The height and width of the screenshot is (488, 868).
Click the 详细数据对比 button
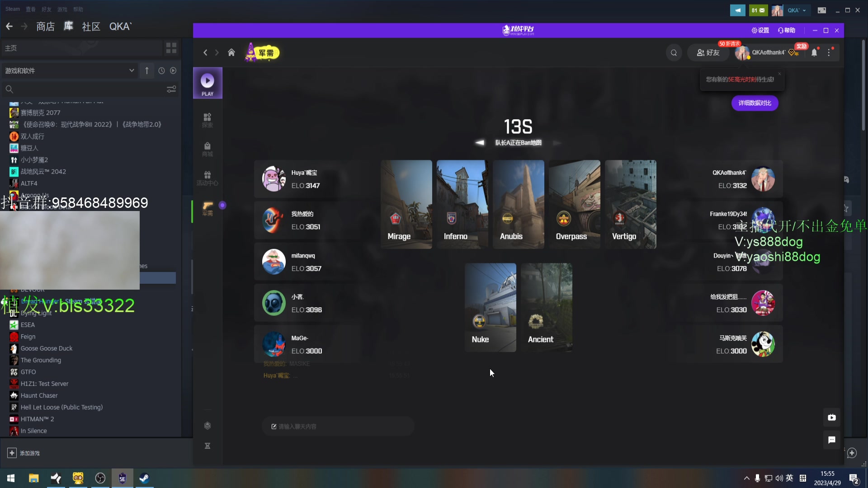pos(755,103)
